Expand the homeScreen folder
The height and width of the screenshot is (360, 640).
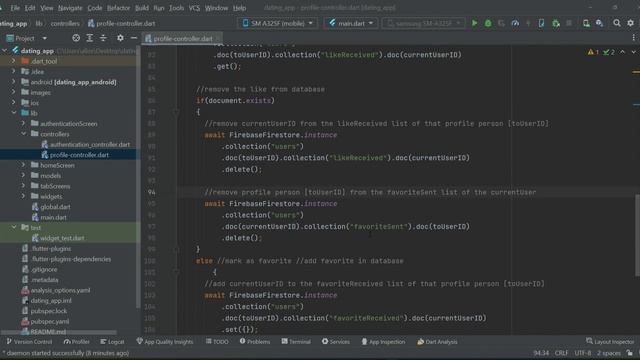click(x=23, y=165)
